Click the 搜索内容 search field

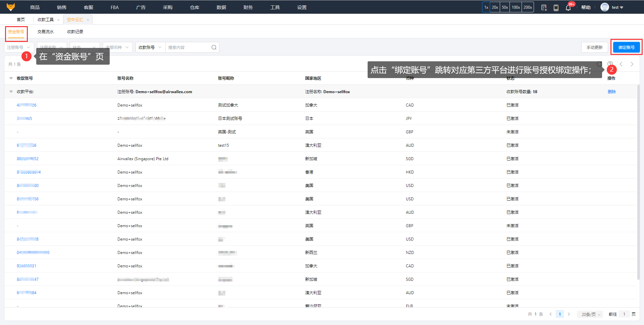click(x=188, y=48)
